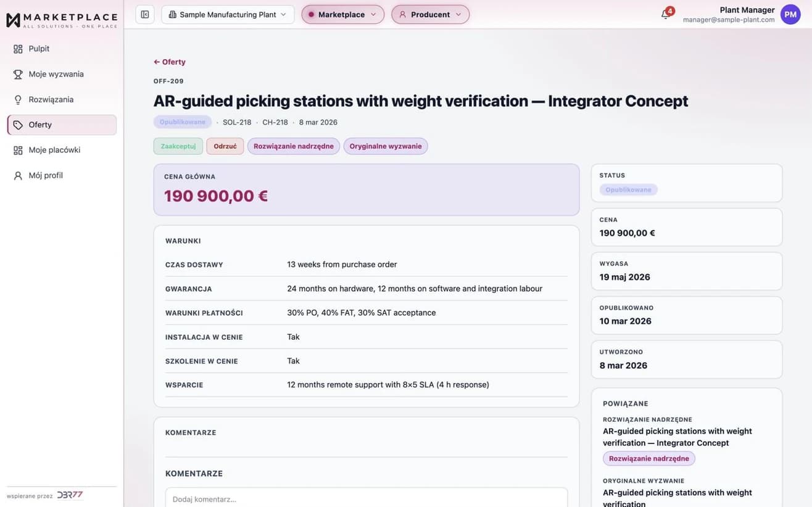Click the expiry date 19 maj 2026

(x=625, y=277)
